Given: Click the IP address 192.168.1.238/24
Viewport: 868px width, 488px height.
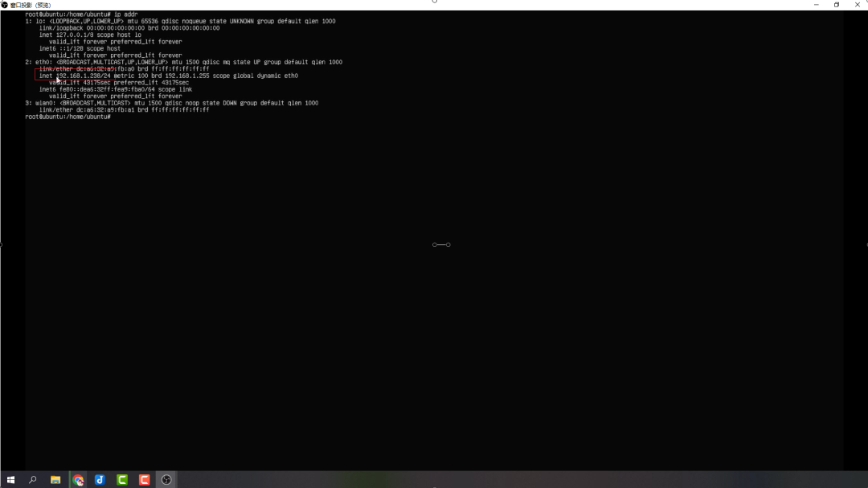Looking at the screenshot, I should point(83,76).
